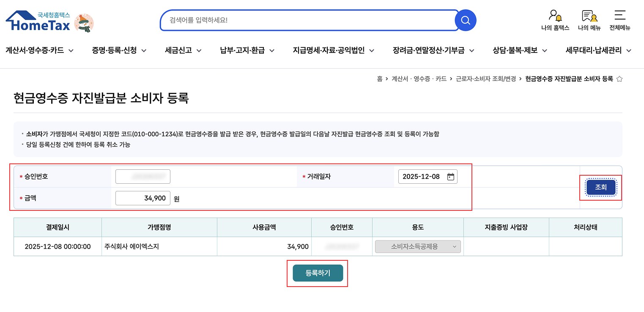Click the 검색어를 입력하세요 search field
Image resolution: width=644 pixels, height=312 pixels.
(x=309, y=20)
